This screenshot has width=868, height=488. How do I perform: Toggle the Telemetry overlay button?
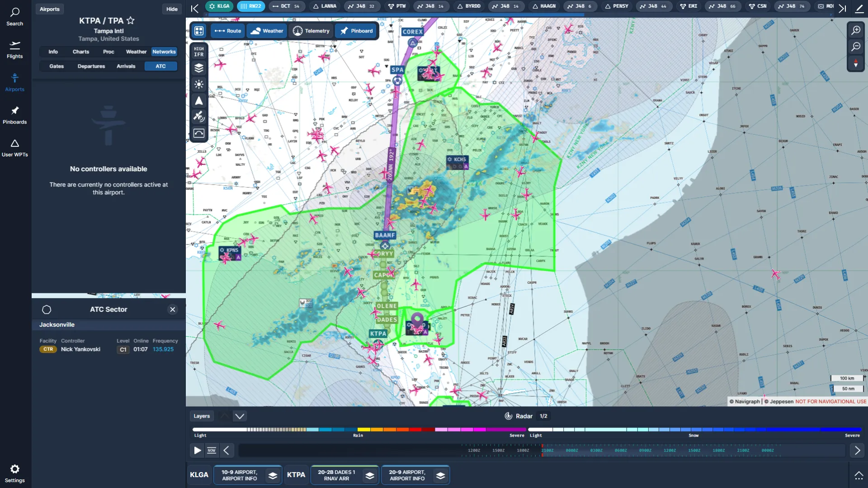(311, 31)
